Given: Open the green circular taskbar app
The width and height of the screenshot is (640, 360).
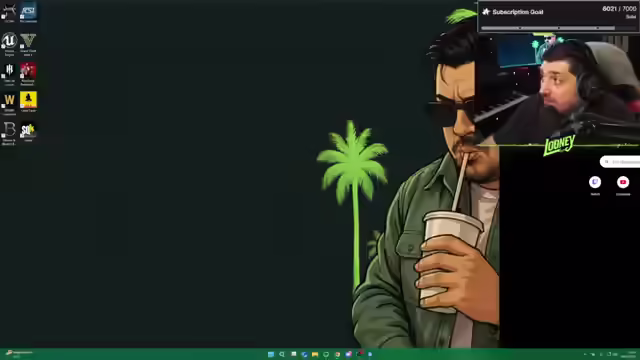Looking at the screenshot, I should (326, 354).
